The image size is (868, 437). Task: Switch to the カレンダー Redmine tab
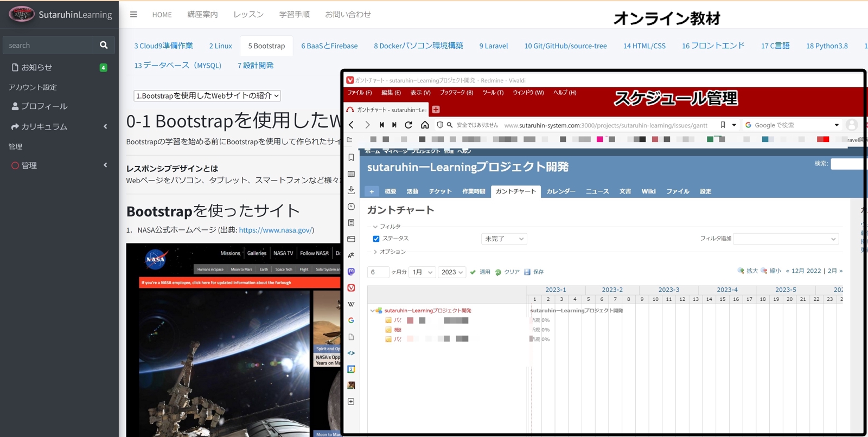[x=561, y=191]
